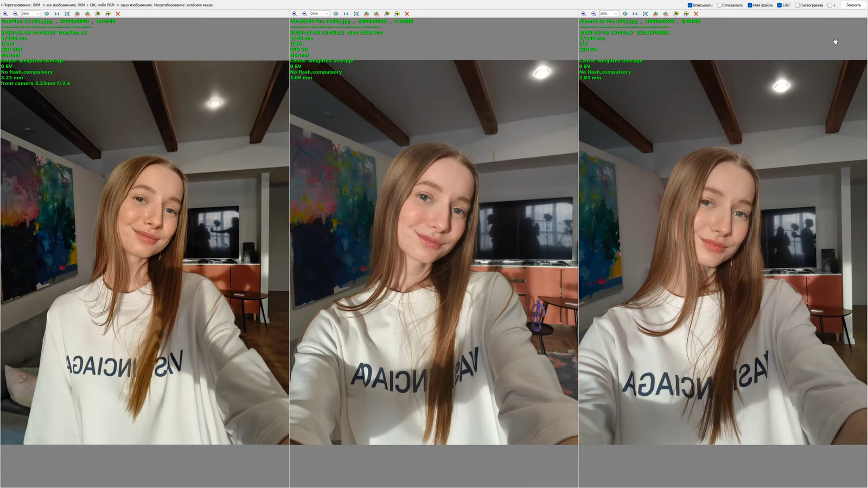Enable the 'Сглаживать' checkbox

pos(719,5)
